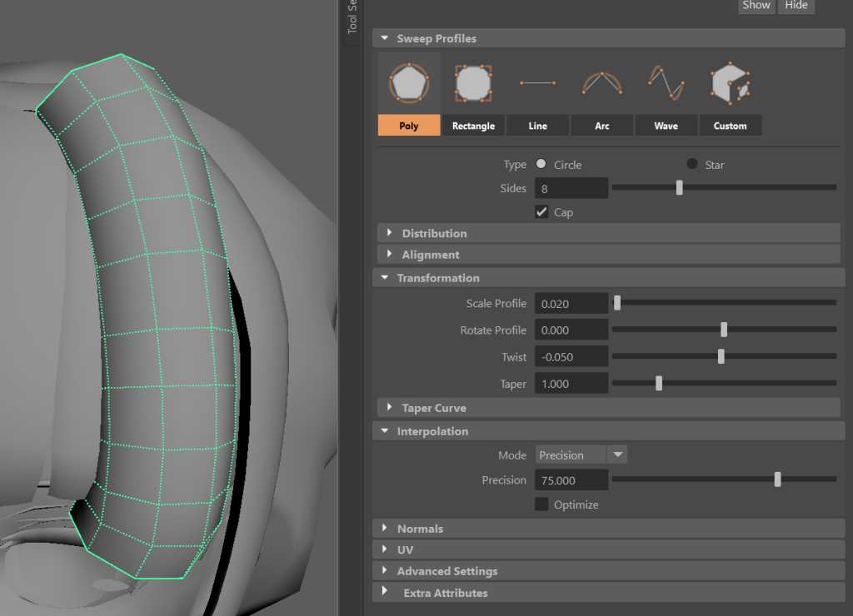This screenshot has width=853, height=616.
Task: Click the Scale Profile input field
Action: click(x=571, y=304)
